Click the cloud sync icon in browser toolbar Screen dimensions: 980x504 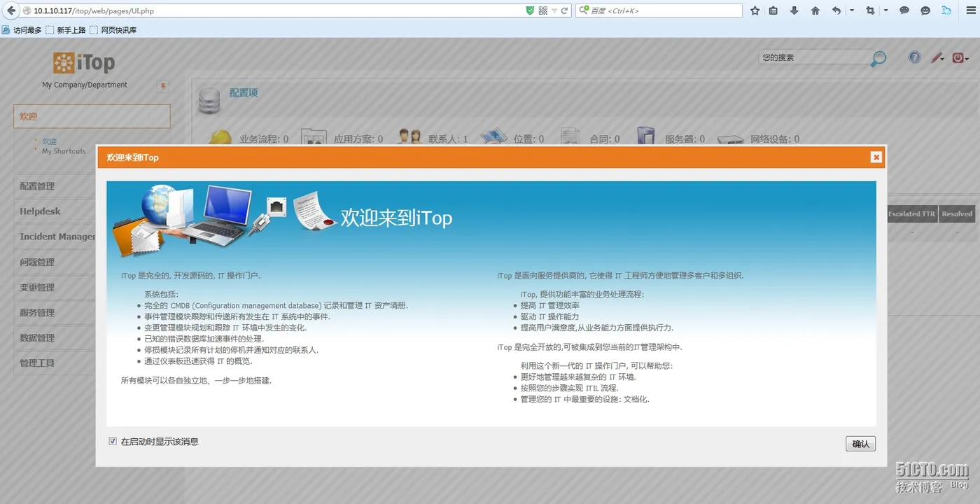946,10
